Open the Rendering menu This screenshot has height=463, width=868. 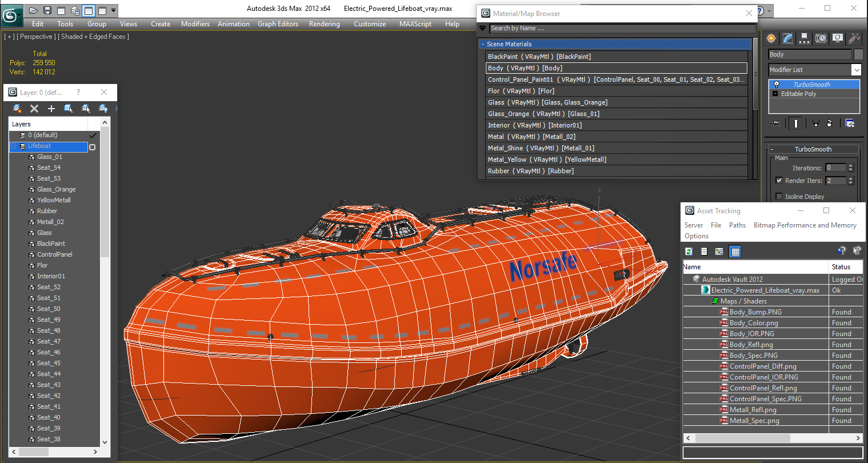point(324,24)
